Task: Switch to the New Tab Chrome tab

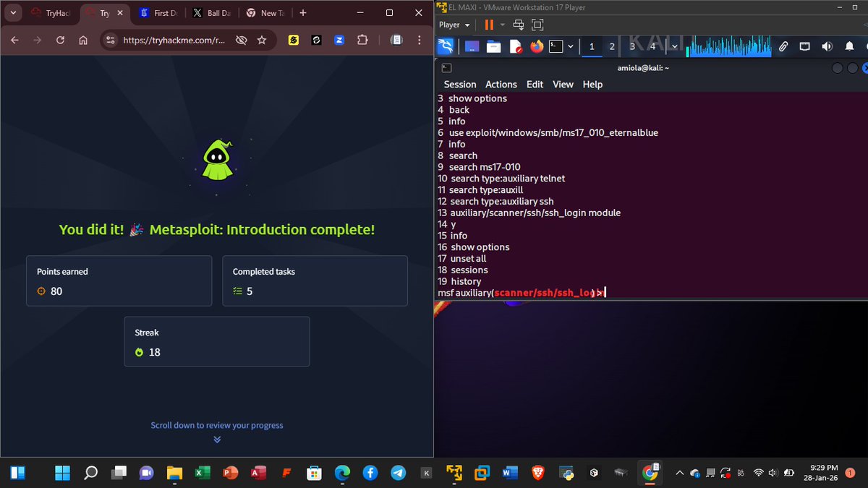Action: click(265, 13)
